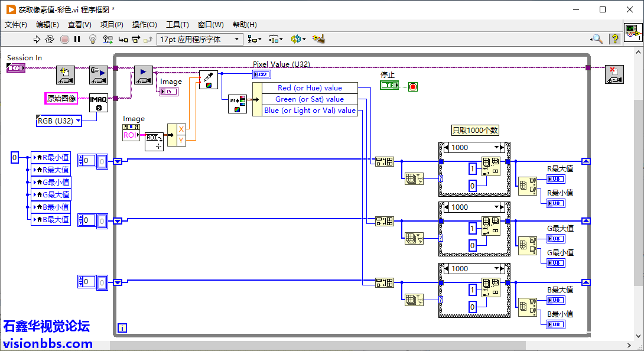Image resolution: width=644 pixels, height=351 pixels.
Task: Select the 原始图像 string constant
Action: click(61, 98)
